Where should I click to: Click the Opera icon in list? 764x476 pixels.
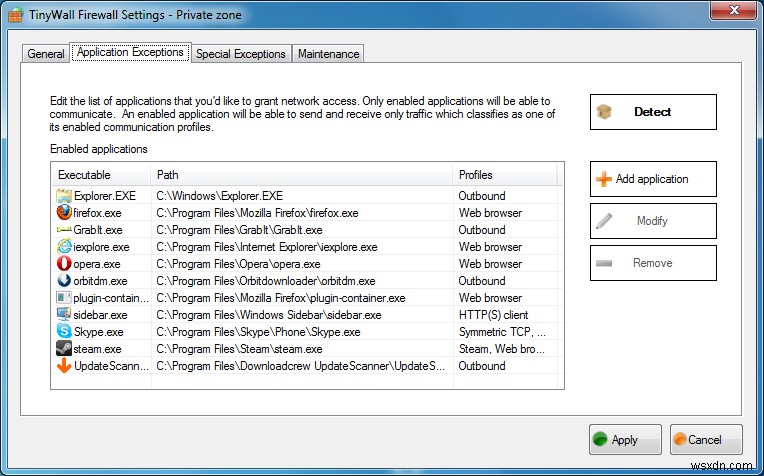pyautogui.click(x=64, y=264)
